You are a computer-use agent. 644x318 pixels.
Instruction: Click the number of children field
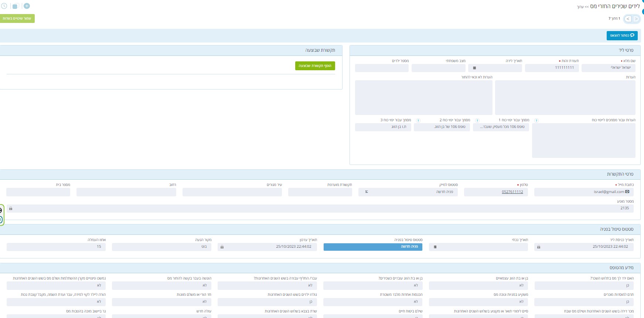[382, 68]
